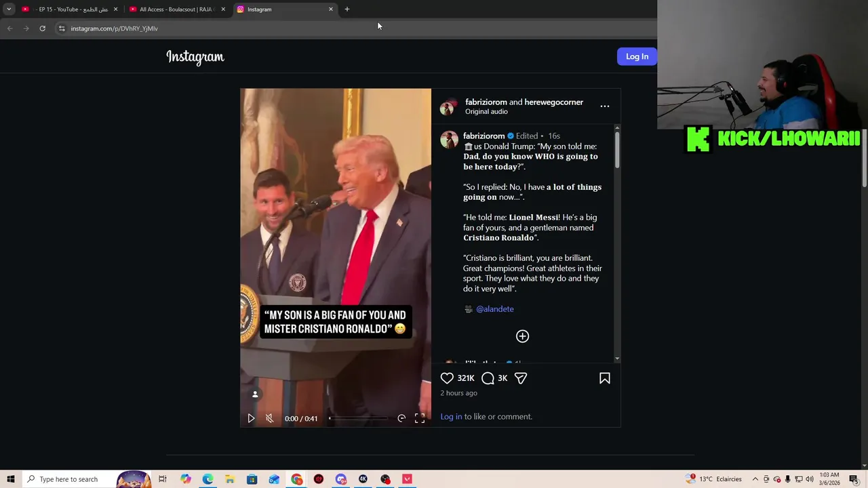Play the Instagram video

[251, 418]
